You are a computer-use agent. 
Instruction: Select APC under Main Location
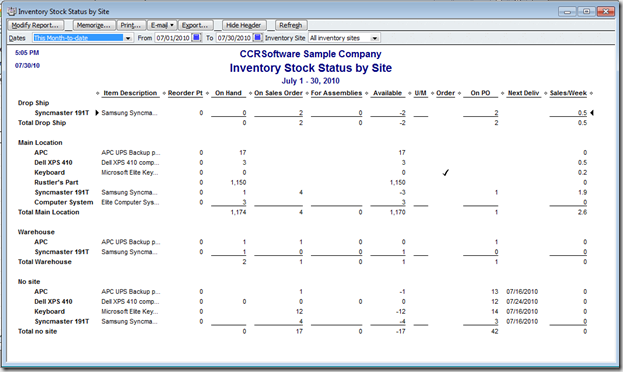point(41,153)
